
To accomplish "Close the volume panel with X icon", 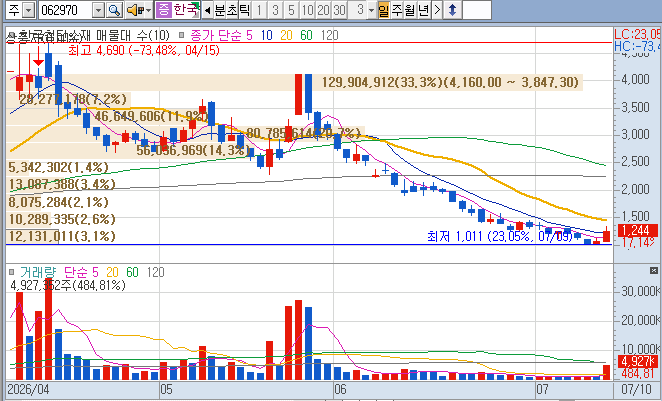I will click(x=654, y=270).
